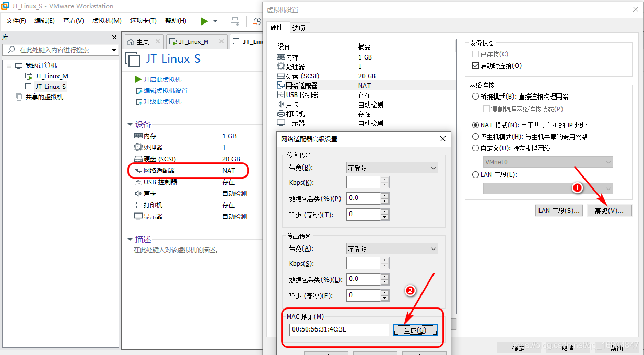Collapse the 描述 section triangle

(x=130, y=240)
